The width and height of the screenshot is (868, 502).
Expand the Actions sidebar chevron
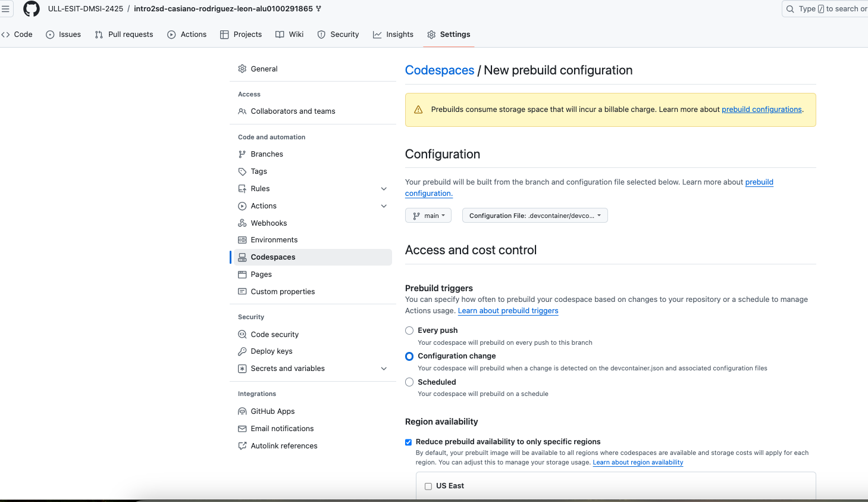[384, 206]
